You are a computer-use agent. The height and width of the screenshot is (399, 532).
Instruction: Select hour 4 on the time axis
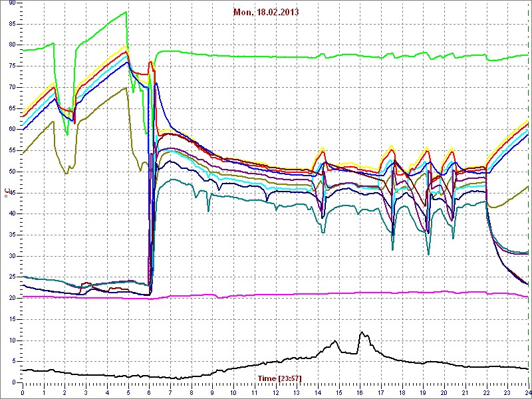point(107,392)
